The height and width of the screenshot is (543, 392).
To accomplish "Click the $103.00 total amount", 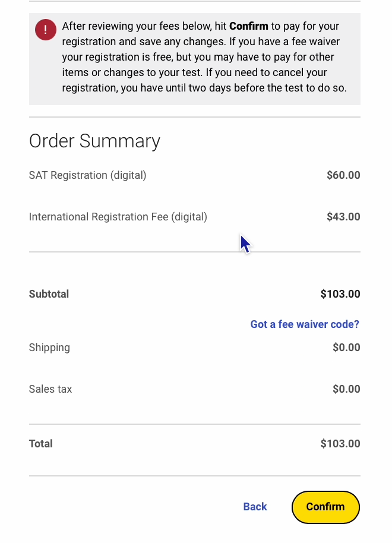I will point(340,444).
